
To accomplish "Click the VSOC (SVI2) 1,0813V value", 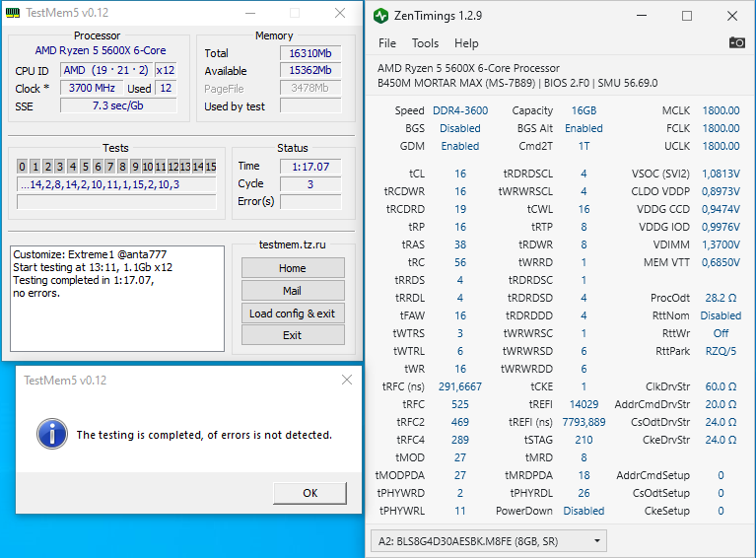I will pyautogui.click(x=721, y=174).
